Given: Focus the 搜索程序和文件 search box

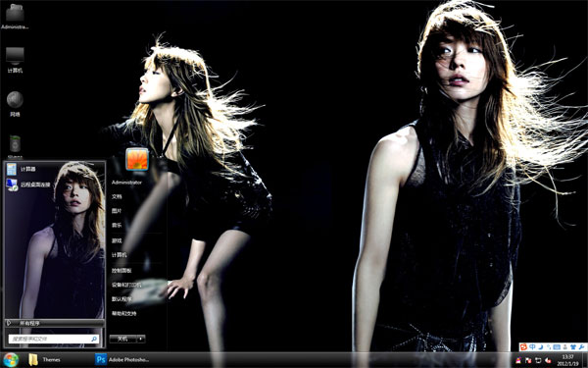Looking at the screenshot, I should point(54,339).
